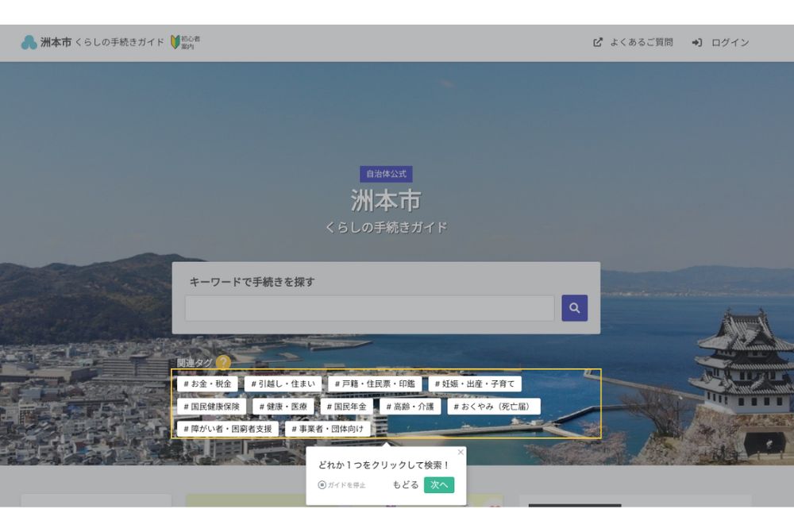The width and height of the screenshot is (794, 532).
Task: Select the #事業者・団体向け tag
Action: (328, 428)
